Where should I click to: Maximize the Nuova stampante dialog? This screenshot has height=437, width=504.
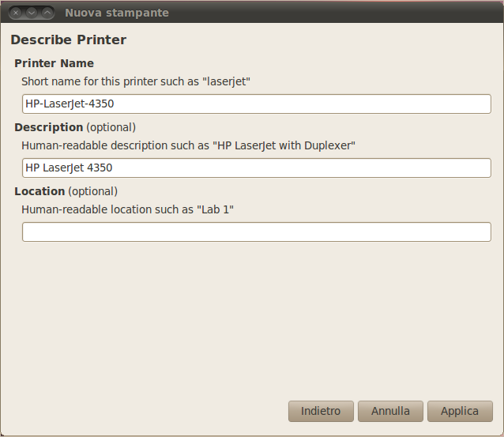[47, 13]
